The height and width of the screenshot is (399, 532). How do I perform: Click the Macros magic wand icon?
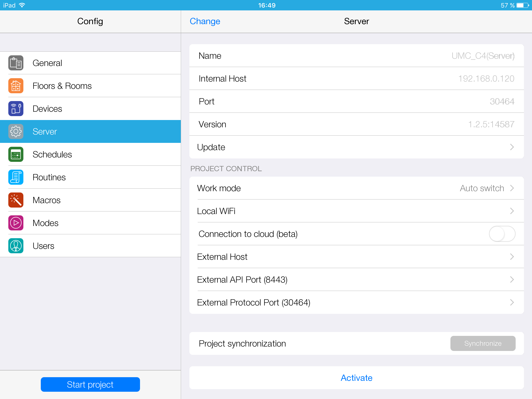pyautogui.click(x=16, y=200)
